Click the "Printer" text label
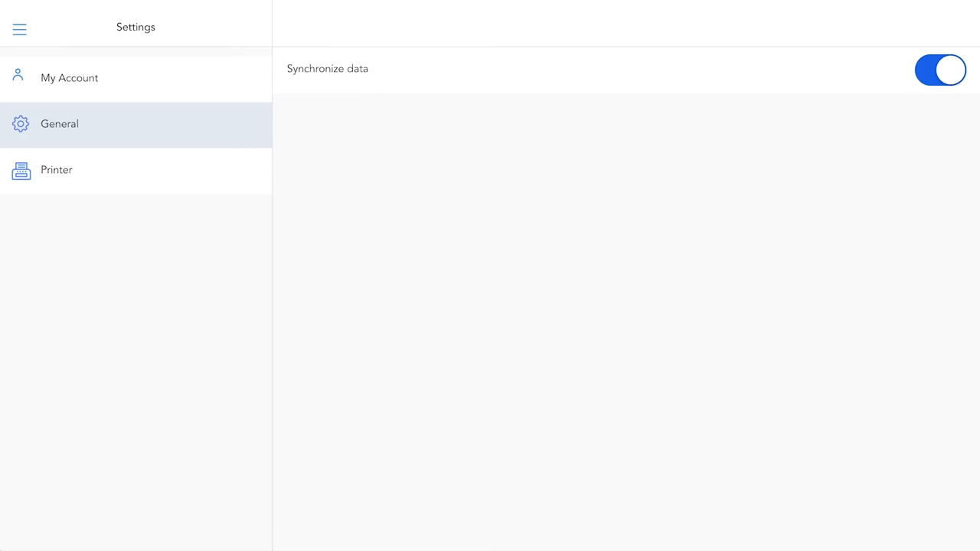Viewport: 980px width, 551px height. [56, 170]
